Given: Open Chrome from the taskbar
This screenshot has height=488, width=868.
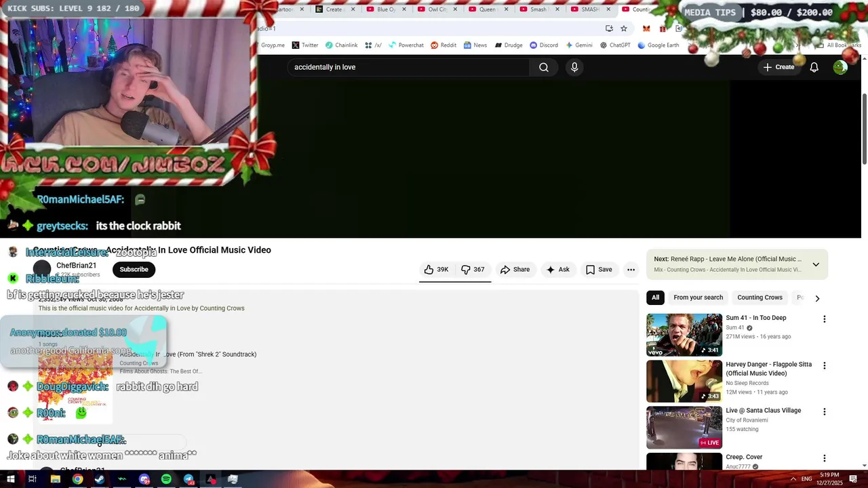Looking at the screenshot, I should 77,479.
